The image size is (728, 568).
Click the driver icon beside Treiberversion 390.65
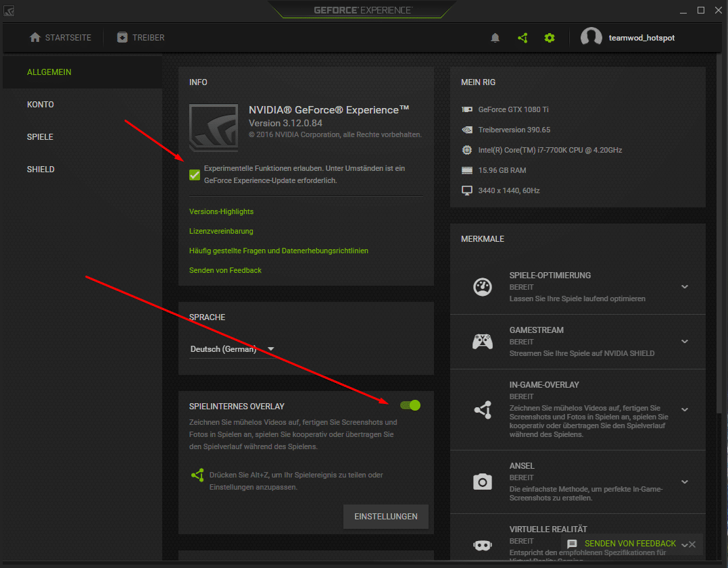point(466,130)
